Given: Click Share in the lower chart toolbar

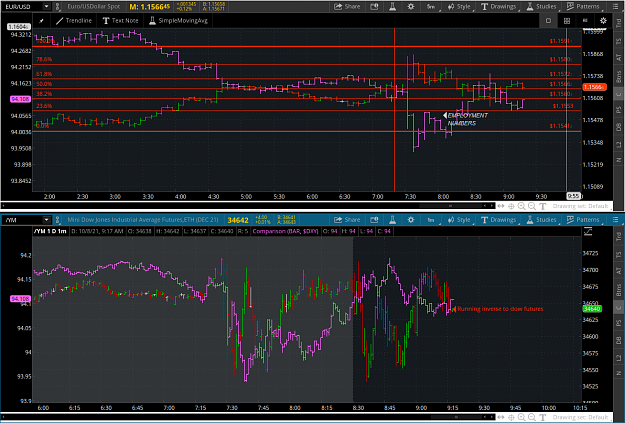Looking at the screenshot, I should pyautogui.click(x=347, y=220).
